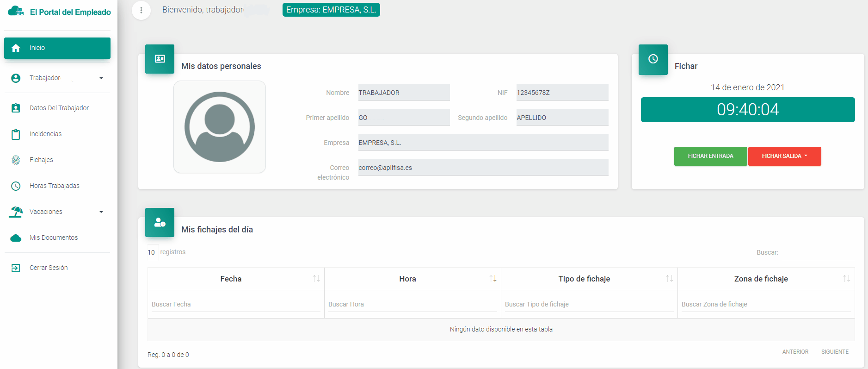
Task: Click the clipboard Incidencias icon
Action: pyautogui.click(x=16, y=134)
